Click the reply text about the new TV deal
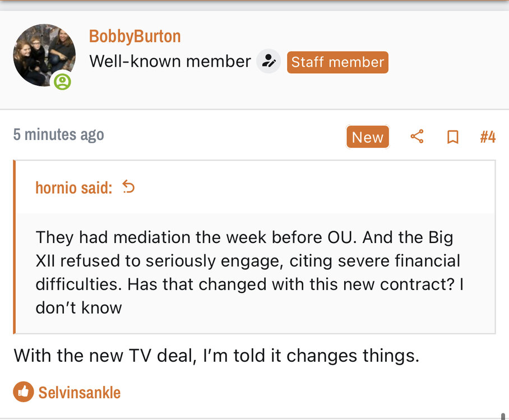This screenshot has height=420, width=509. (x=216, y=356)
